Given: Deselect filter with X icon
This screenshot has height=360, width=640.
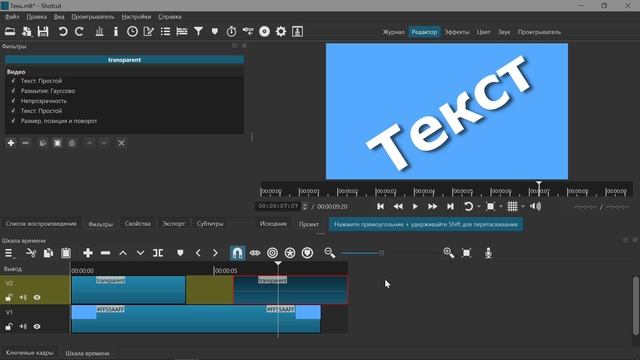Looking at the screenshot, I should click(x=121, y=143).
